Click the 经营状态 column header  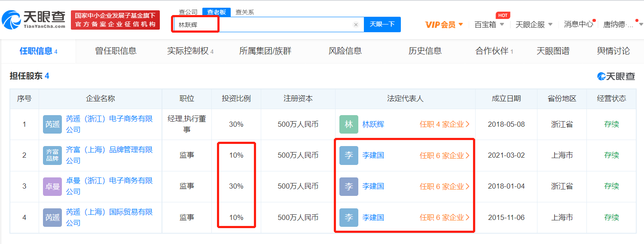click(x=611, y=98)
